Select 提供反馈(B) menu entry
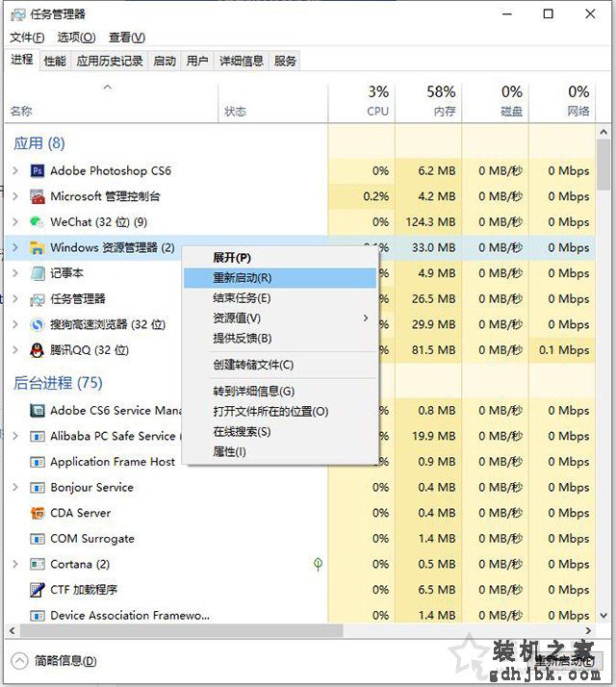616x687 pixels. click(x=280, y=339)
